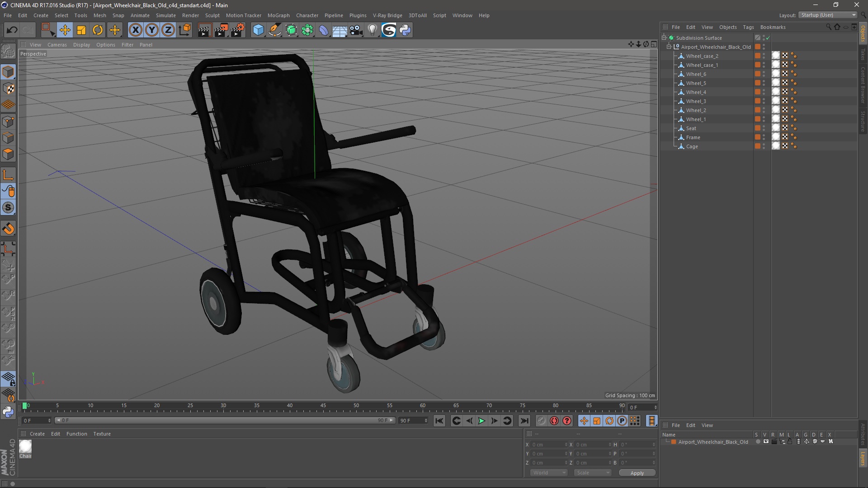Select the Seat object in tree

691,128
